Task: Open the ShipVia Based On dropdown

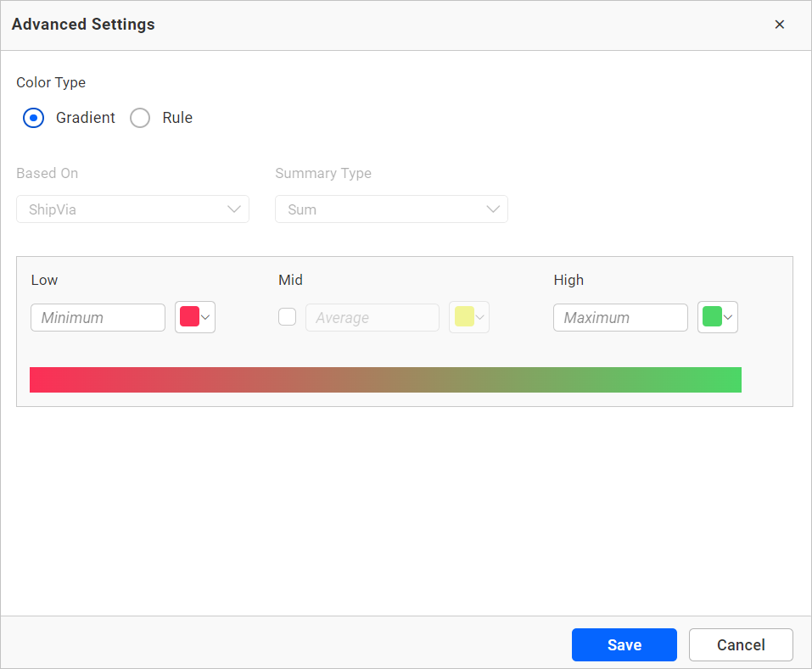Action: [132, 209]
